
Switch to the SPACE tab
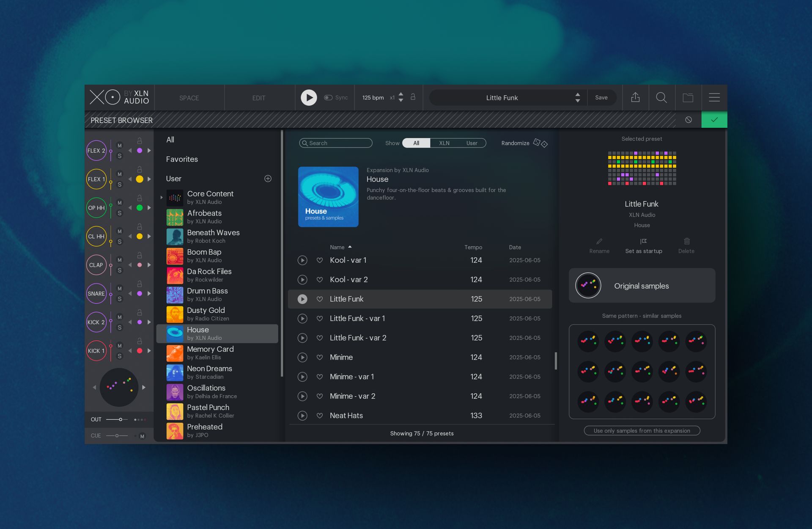click(189, 98)
